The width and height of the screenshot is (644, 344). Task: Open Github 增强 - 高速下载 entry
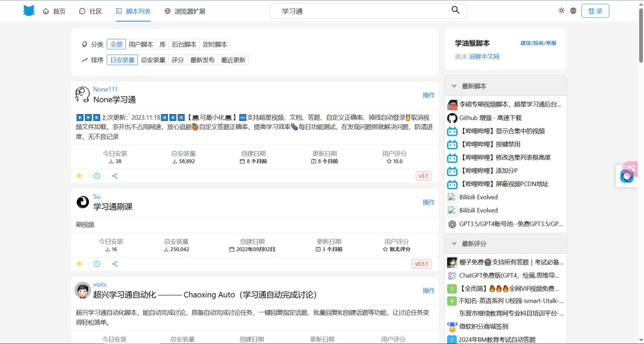tap(491, 118)
